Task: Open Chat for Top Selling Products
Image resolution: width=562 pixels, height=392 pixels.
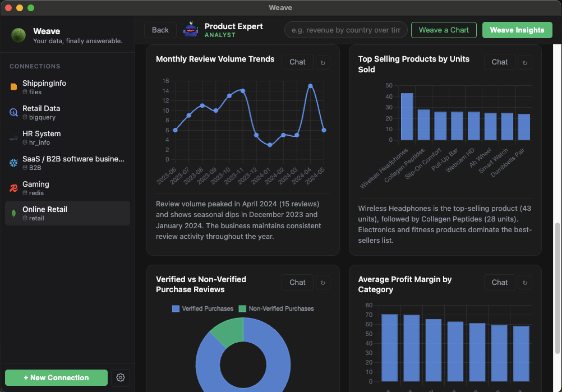Action: 500,62
